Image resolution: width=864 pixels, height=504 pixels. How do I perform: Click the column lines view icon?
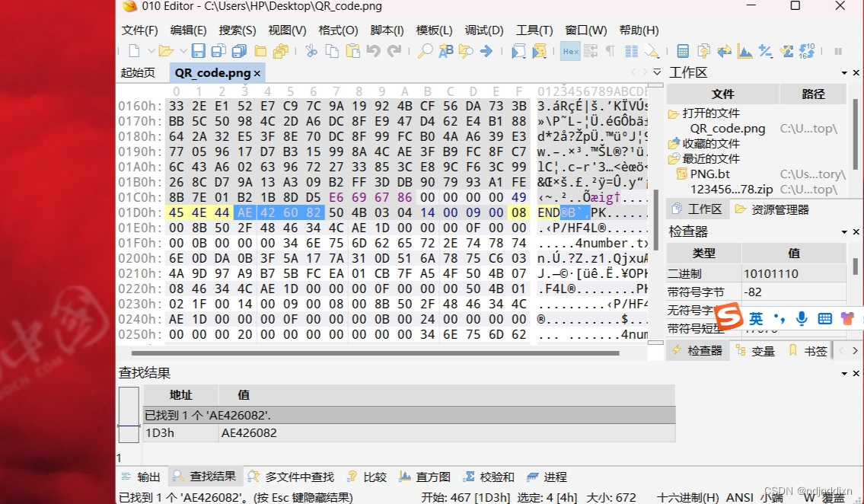pos(632,51)
